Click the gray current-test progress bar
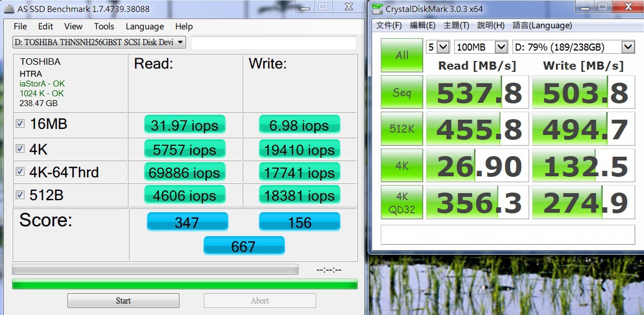The image size is (644, 315). tap(155, 269)
